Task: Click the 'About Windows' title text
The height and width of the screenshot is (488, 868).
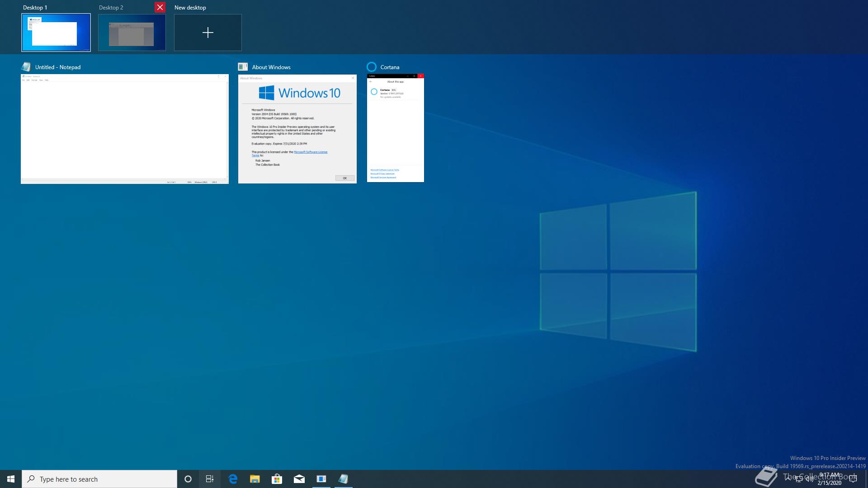Action: (271, 67)
